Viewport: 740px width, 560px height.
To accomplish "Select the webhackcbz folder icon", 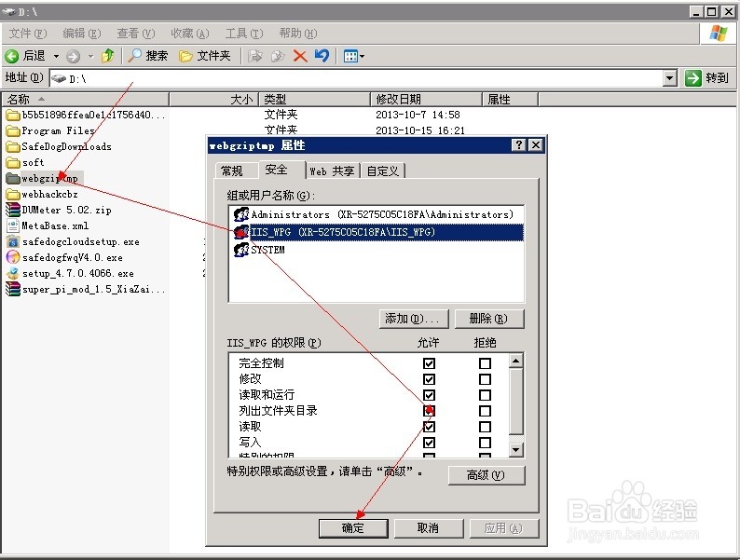I will tap(13, 195).
